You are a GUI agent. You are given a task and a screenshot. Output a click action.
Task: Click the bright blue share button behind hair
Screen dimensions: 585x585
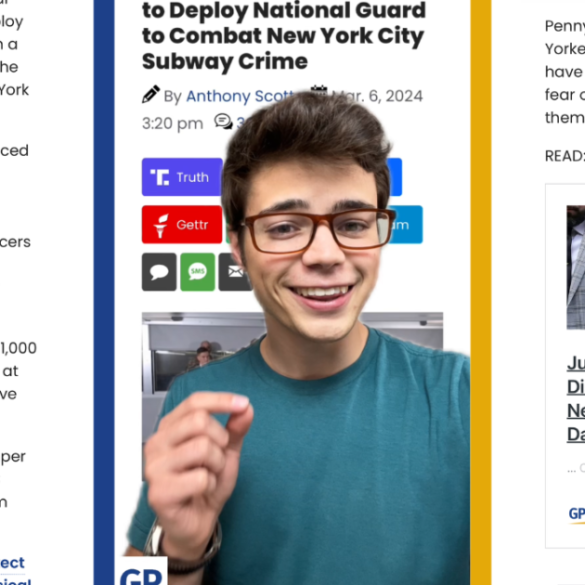click(x=395, y=177)
